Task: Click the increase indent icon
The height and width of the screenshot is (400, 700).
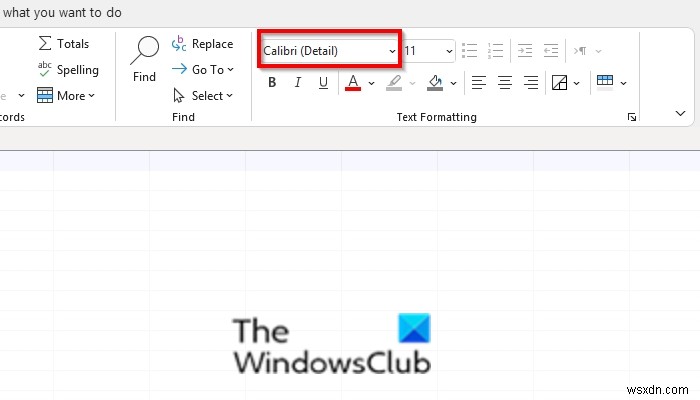Action: pyautogui.click(x=525, y=51)
